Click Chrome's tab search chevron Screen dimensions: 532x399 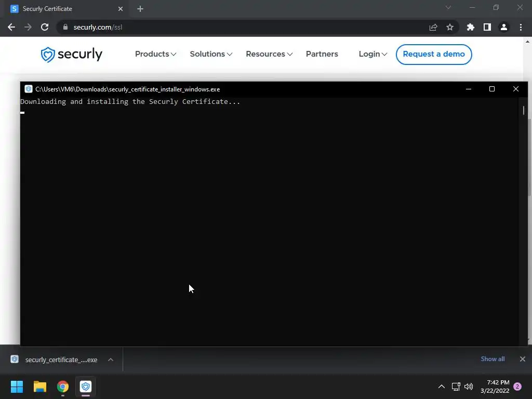(448, 7)
